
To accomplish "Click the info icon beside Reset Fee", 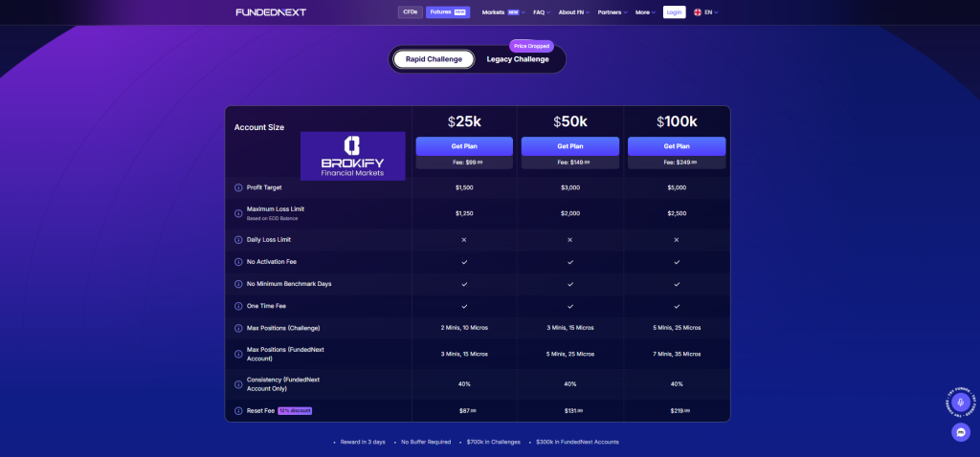I will point(239,410).
